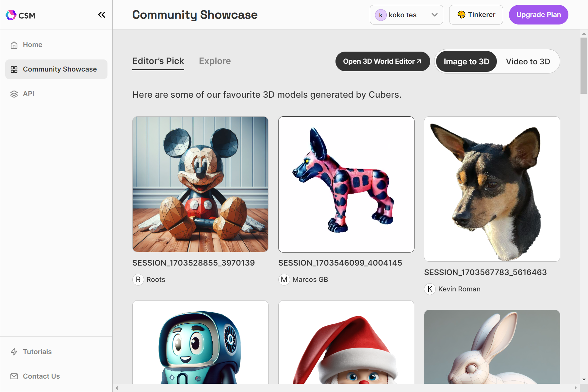Click the Tutorials lightning bolt icon
Image resolution: width=588 pixels, height=392 pixels.
pos(14,352)
